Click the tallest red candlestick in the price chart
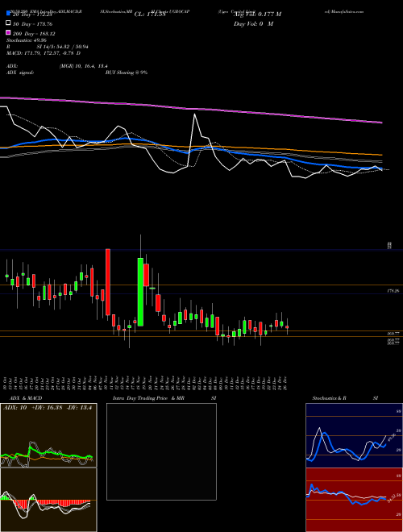This screenshot has height=532, width=403. coord(107,282)
